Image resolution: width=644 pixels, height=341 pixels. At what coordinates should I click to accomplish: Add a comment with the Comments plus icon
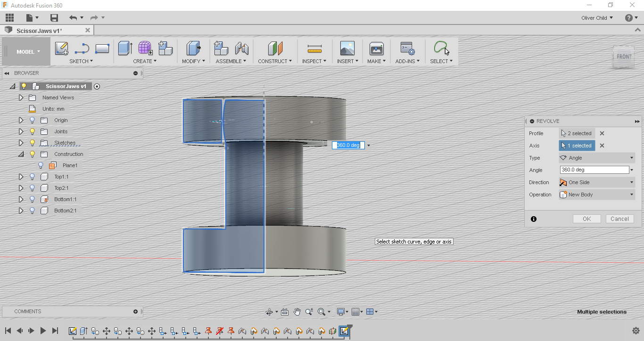tap(136, 311)
